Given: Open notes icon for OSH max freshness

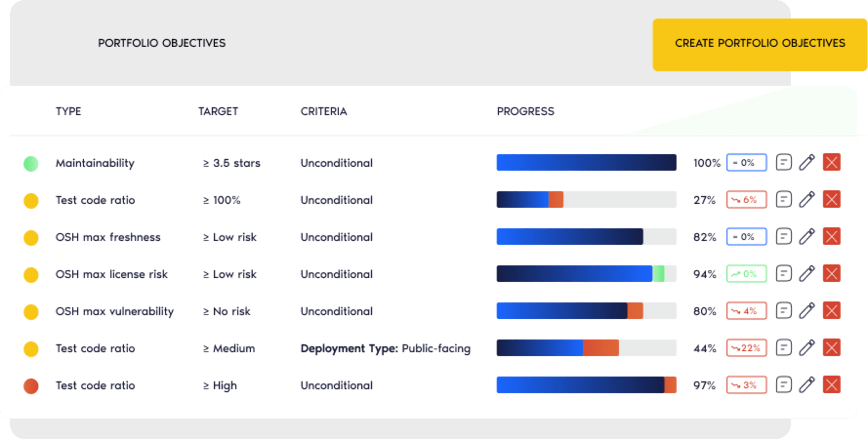Looking at the screenshot, I should 783,237.
